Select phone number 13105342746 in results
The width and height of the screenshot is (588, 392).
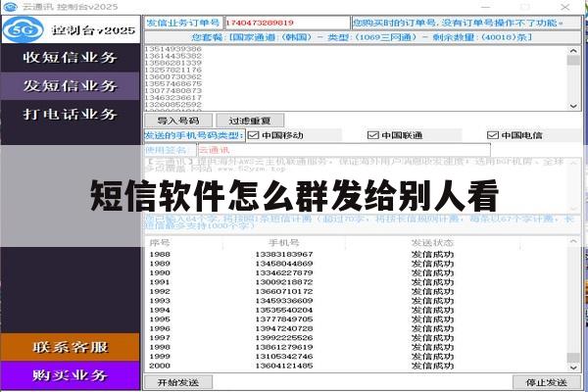point(284,357)
